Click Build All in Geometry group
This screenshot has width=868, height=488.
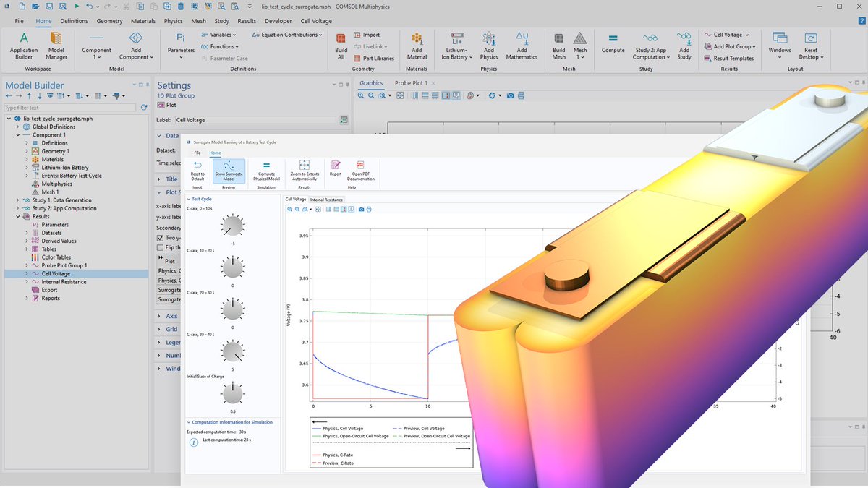341,46
